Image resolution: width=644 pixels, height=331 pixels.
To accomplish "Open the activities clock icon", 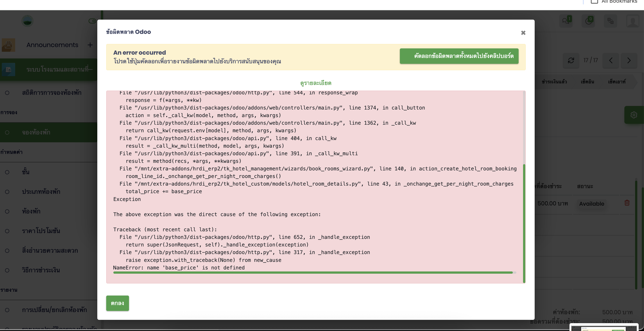I will pos(588,21).
